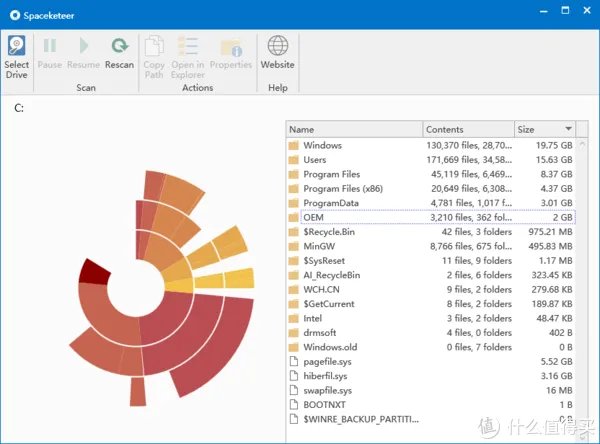Viewport: 600px width, 444px height.
Task: Click the Select Drive icon
Action: [17, 47]
